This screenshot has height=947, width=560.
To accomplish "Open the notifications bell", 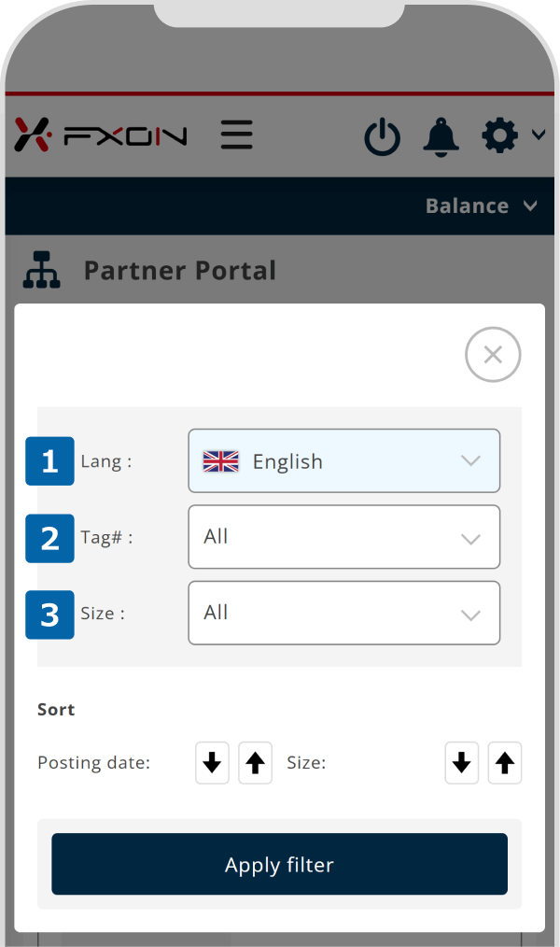I will pyautogui.click(x=441, y=136).
